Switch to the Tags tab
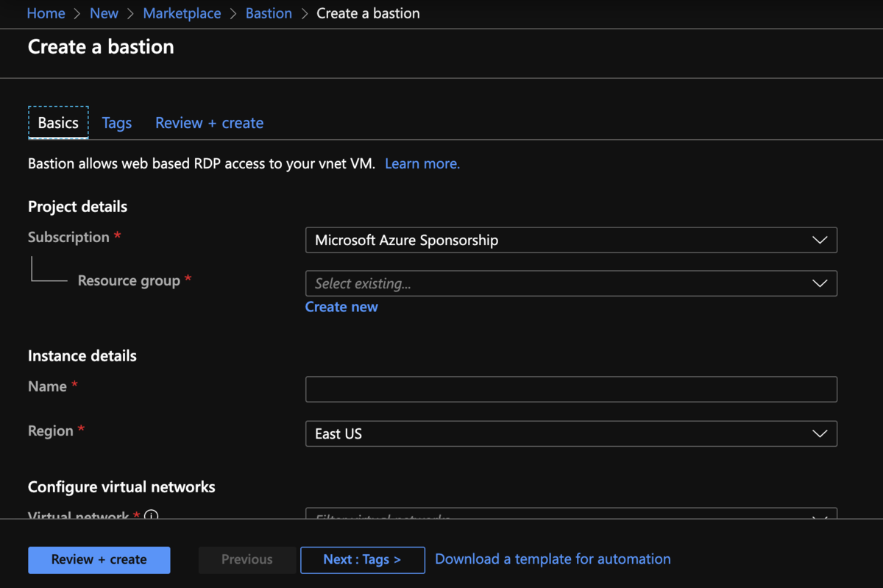Image resolution: width=883 pixels, height=588 pixels. [117, 123]
